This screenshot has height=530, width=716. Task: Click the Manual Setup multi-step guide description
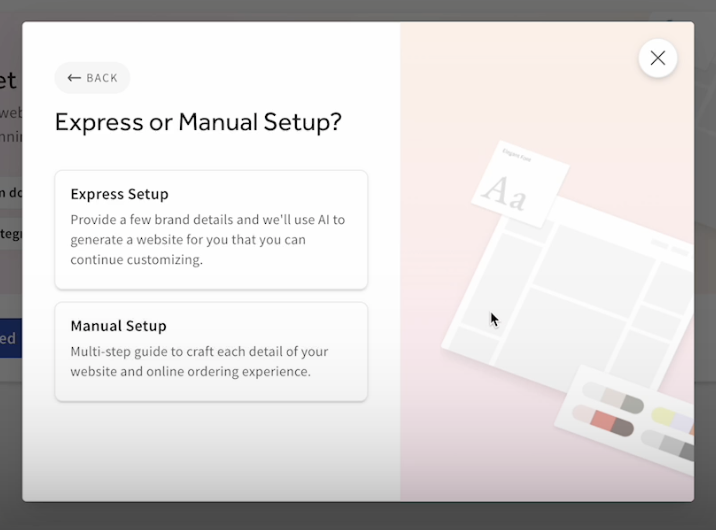199,361
